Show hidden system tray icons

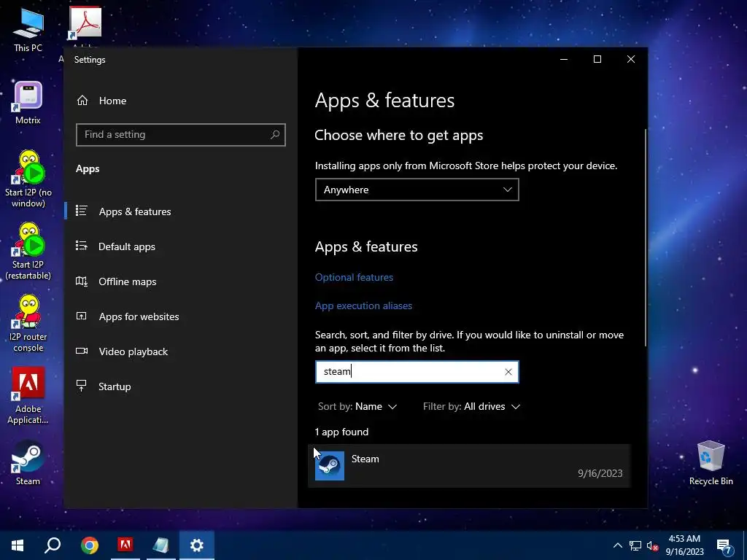[617, 545]
